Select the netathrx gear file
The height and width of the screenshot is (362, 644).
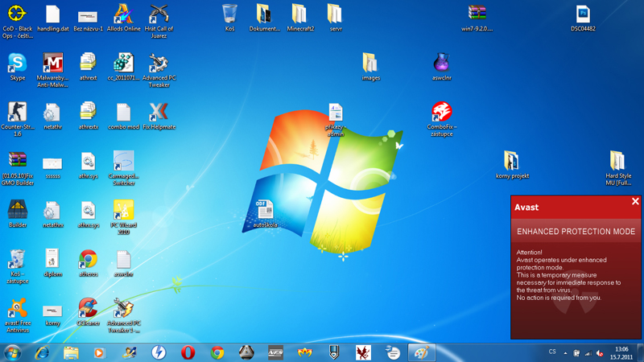[x=52, y=210]
